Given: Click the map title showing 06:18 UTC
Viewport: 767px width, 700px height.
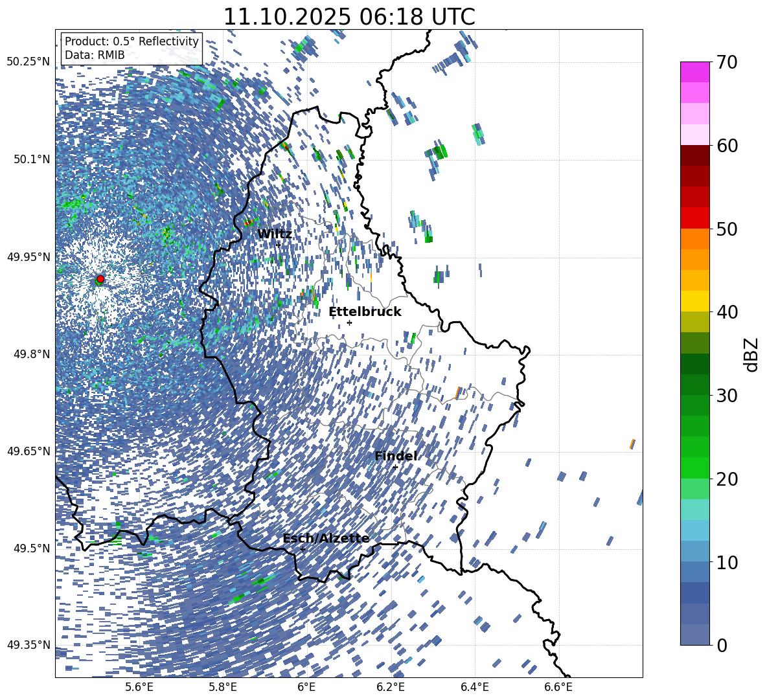Looking at the screenshot, I should (x=349, y=17).
